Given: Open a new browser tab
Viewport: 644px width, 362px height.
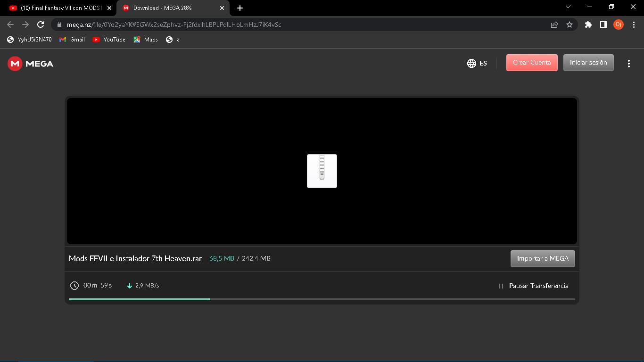Looking at the screenshot, I should point(240,8).
